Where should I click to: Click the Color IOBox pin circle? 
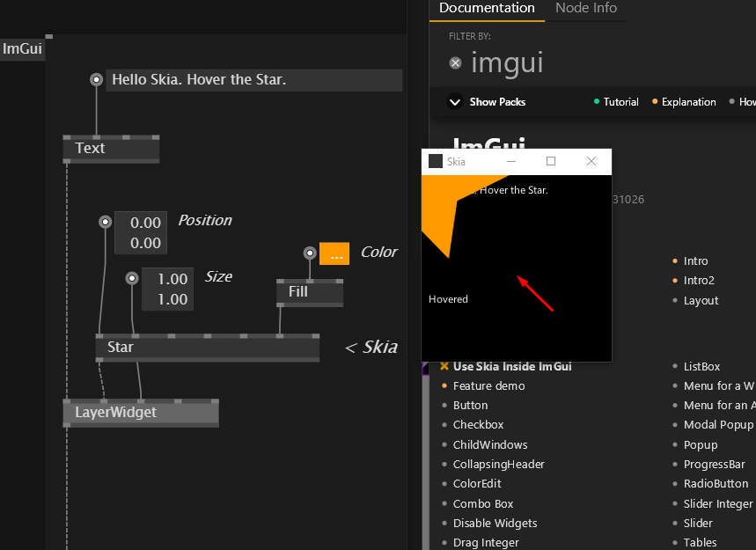pos(310,253)
